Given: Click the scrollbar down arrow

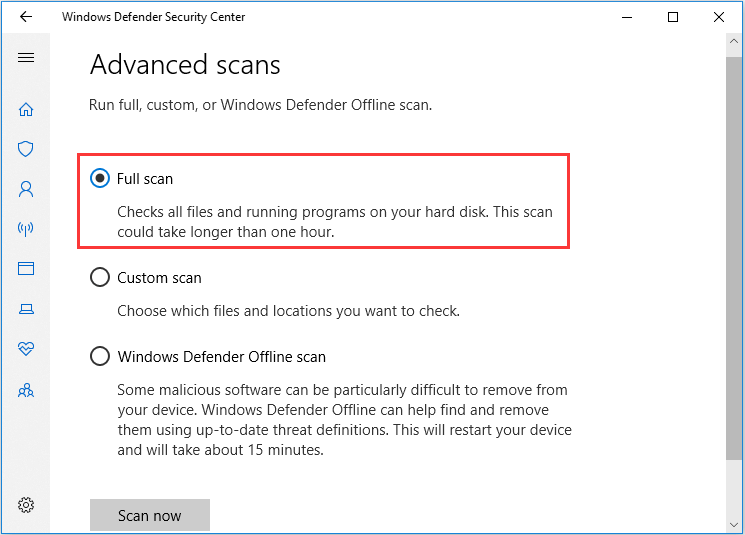Looking at the screenshot, I should coord(734,525).
